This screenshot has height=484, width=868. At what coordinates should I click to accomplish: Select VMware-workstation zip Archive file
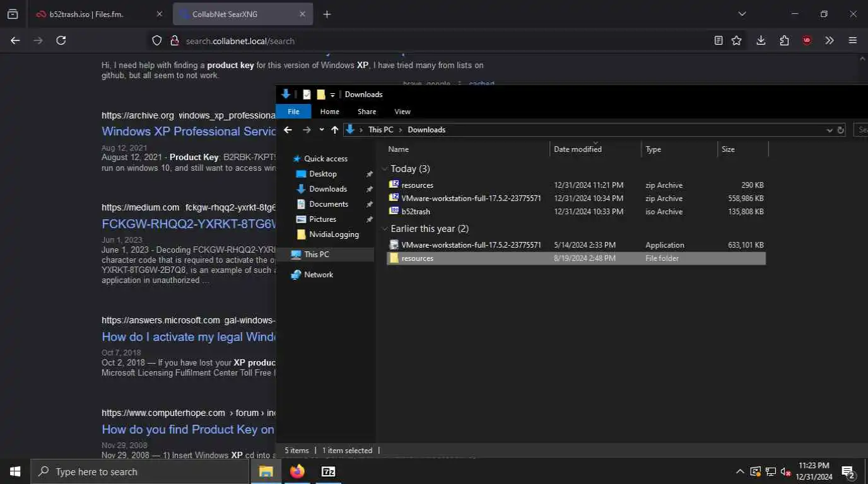click(x=576, y=199)
